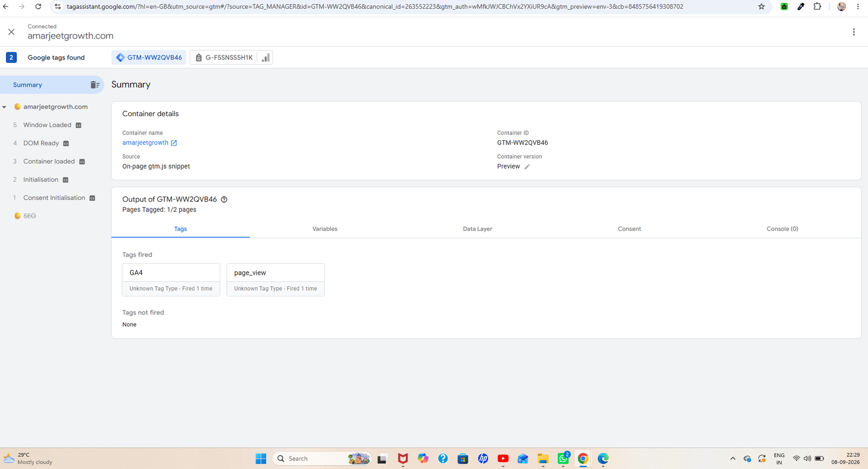
Task: Click the API icon beside Container loaded
Action: [82, 162]
